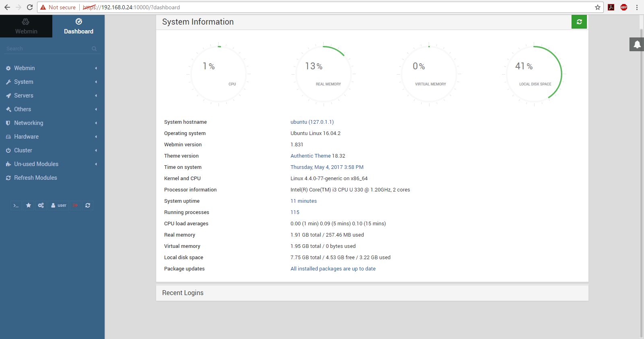Click the Local Disk Space gauge
644x339 pixels.
click(x=534, y=74)
